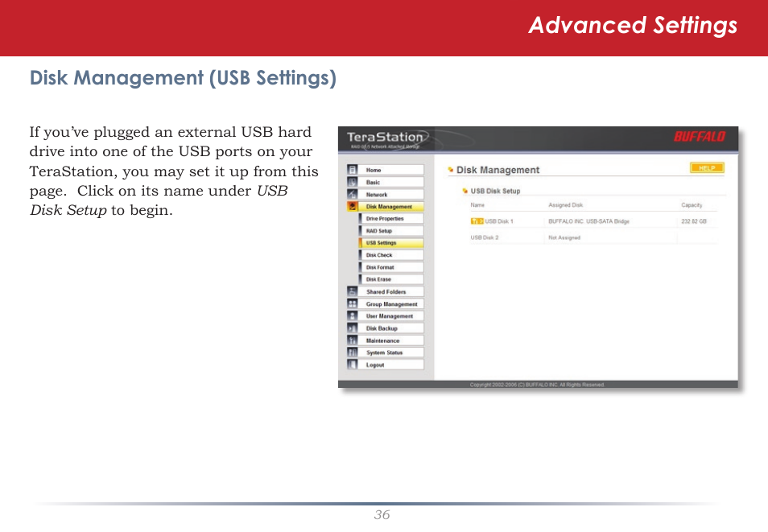Click the User Management sidebar icon
768x532 pixels.
pos(352,316)
